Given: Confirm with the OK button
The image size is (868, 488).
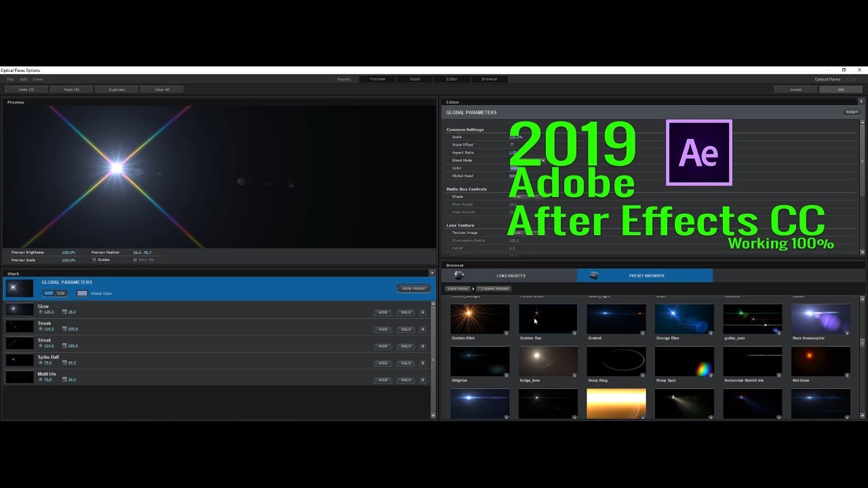Looking at the screenshot, I should coord(841,89).
